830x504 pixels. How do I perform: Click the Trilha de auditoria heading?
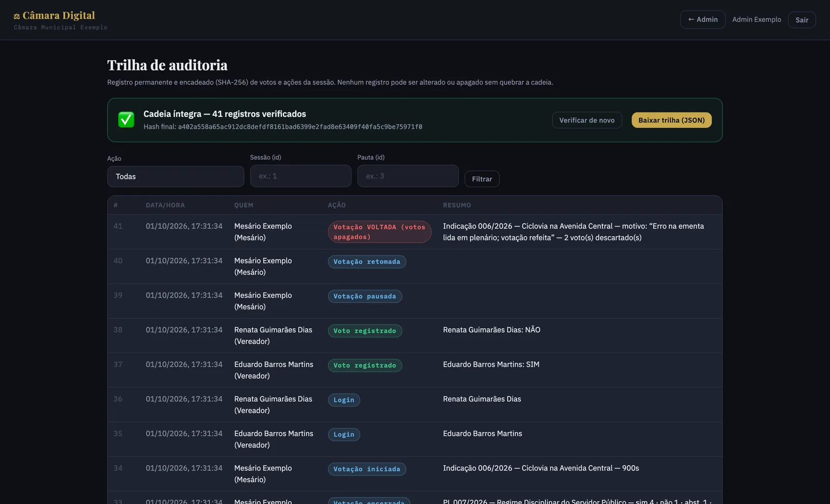point(168,65)
